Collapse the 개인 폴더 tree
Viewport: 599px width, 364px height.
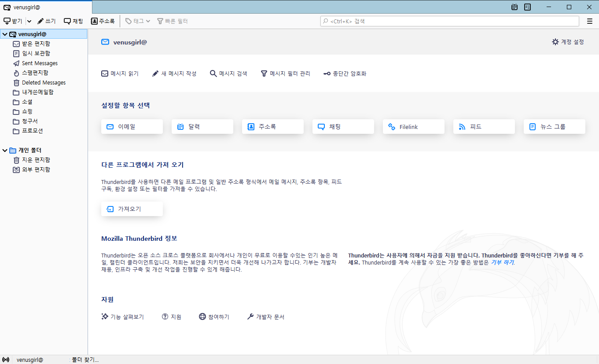click(x=5, y=151)
